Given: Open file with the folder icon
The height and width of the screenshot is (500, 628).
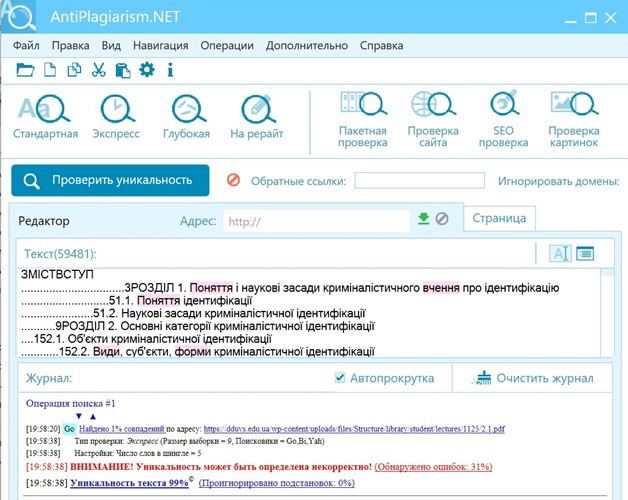Looking at the screenshot, I should point(25,70).
